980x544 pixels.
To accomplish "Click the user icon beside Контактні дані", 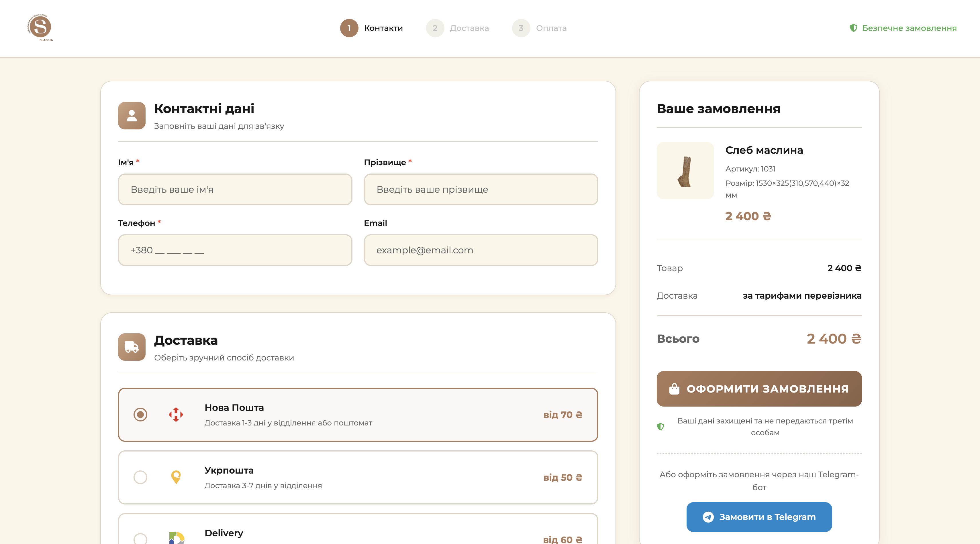I will (132, 116).
